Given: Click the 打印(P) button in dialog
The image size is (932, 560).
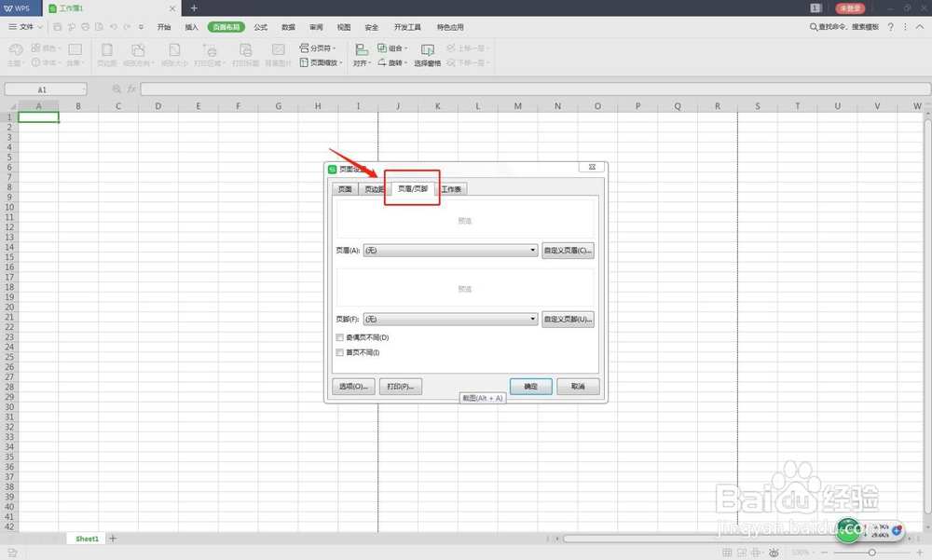Looking at the screenshot, I should (401, 387).
